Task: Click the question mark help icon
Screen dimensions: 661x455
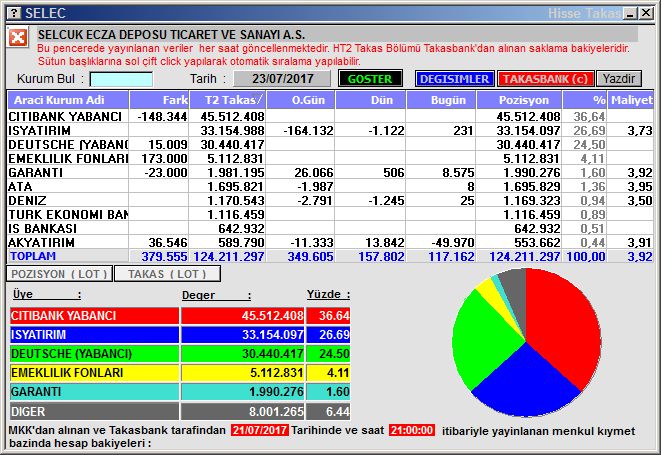Action: (x=14, y=13)
